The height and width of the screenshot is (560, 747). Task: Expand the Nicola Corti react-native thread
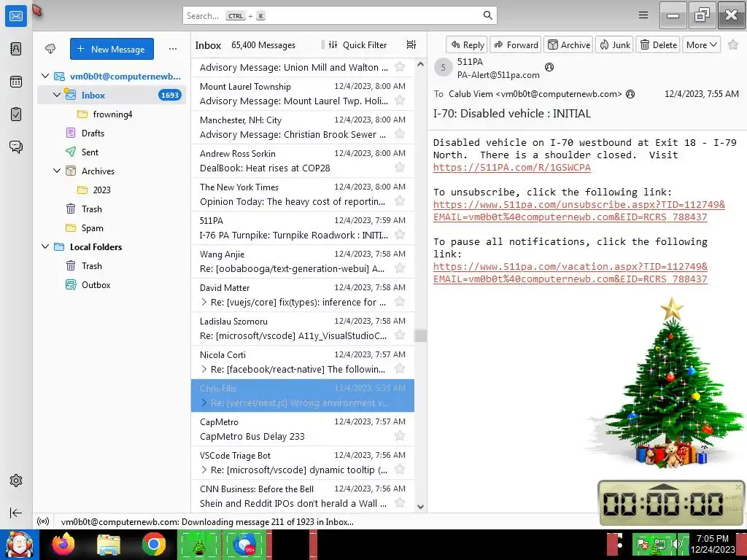(204, 369)
